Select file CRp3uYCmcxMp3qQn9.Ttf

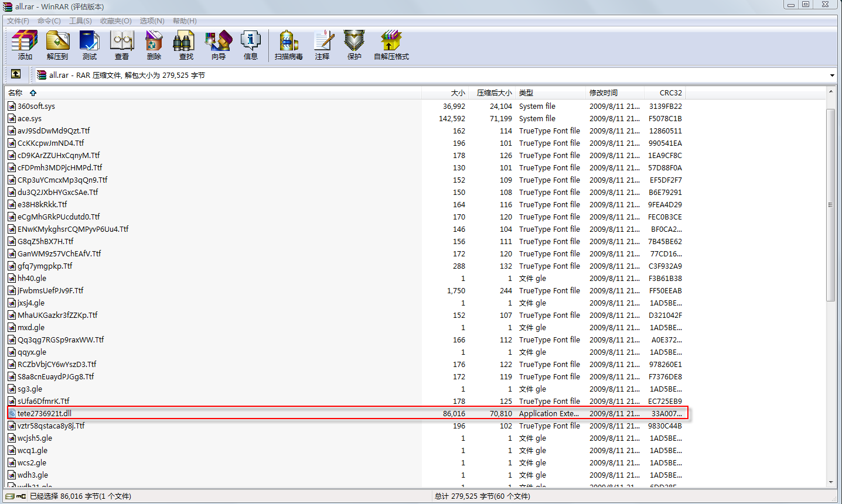[62, 180]
